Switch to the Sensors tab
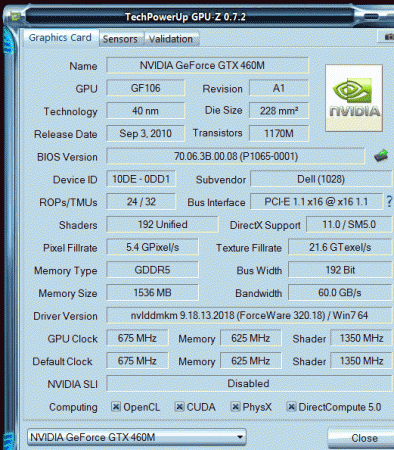Viewport: 394px width, 450px height. point(120,39)
